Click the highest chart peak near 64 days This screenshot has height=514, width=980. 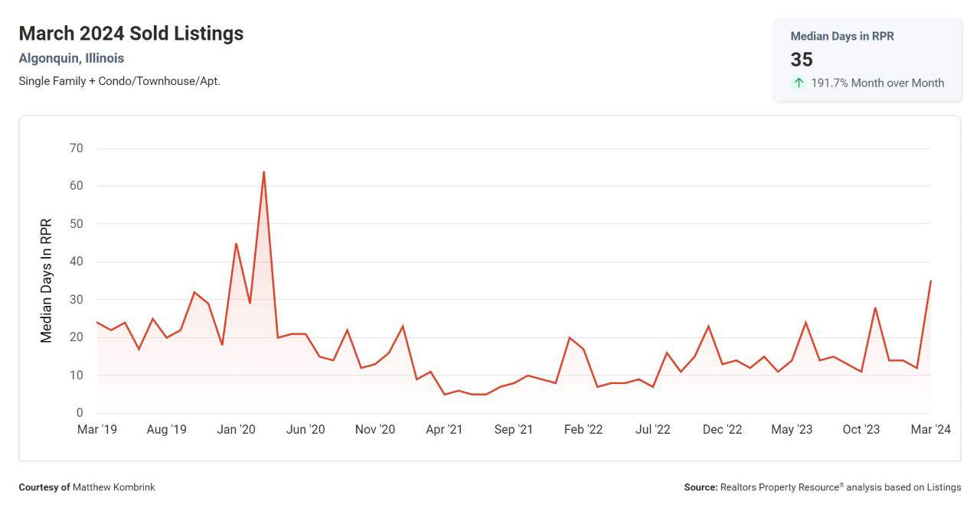click(263, 172)
